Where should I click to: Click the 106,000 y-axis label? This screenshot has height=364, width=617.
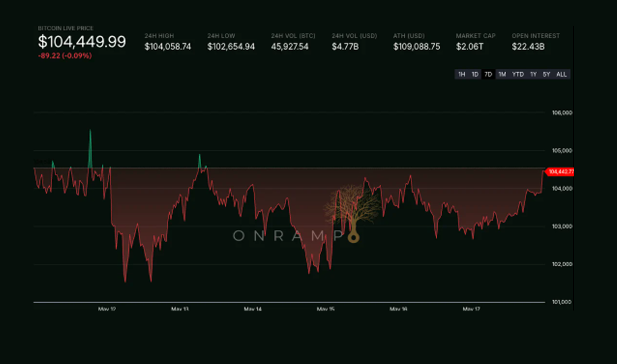coord(562,113)
